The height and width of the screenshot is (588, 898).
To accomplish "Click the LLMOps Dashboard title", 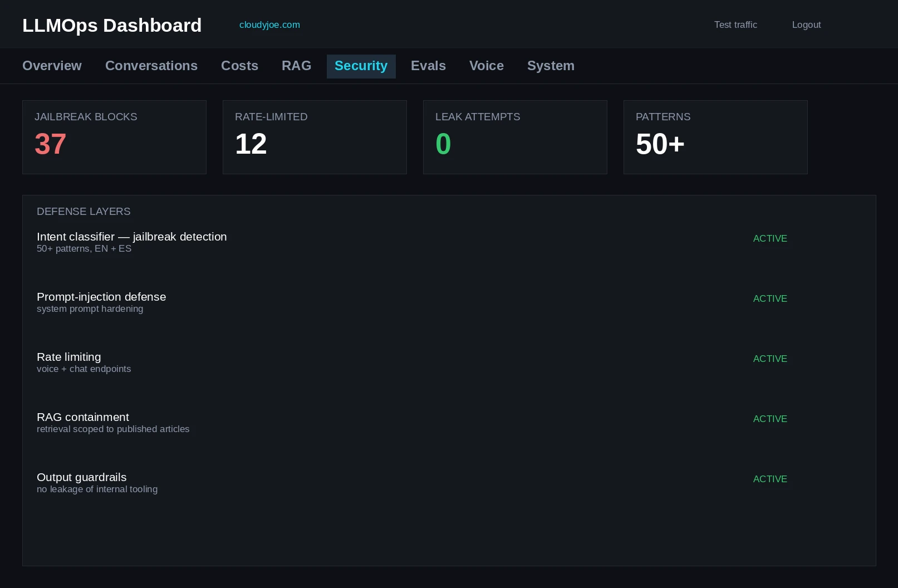I will [x=112, y=25].
